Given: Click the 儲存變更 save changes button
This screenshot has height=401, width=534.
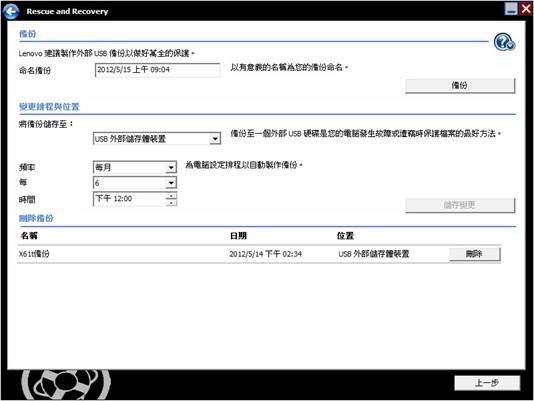Looking at the screenshot, I should coord(460,205).
